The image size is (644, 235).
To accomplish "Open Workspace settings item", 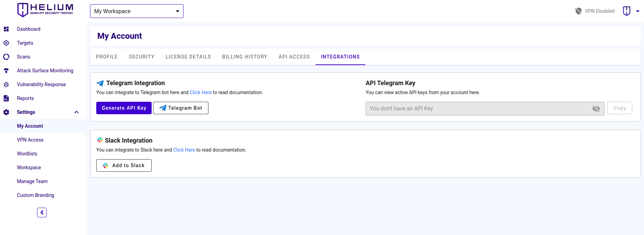I will point(29,168).
